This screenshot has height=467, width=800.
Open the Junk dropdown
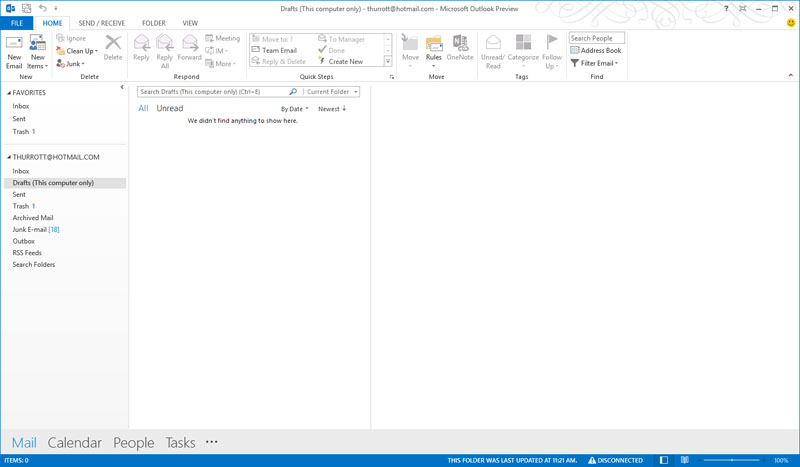point(70,63)
